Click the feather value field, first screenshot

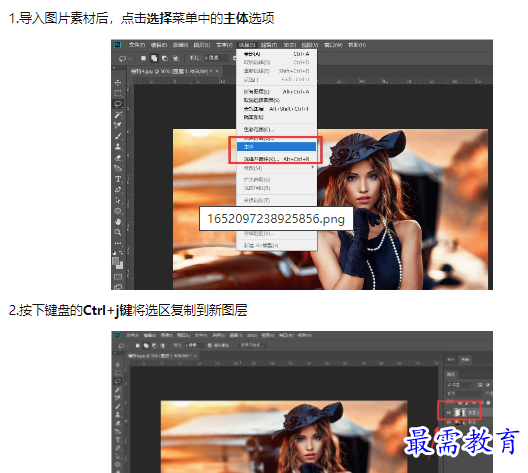217,58
